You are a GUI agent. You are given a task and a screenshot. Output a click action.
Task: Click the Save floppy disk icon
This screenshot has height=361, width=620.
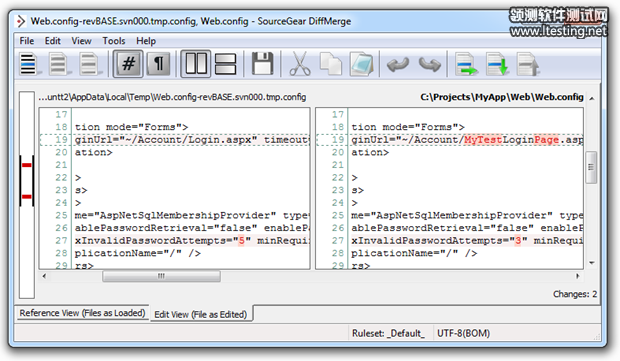pyautogui.click(x=263, y=64)
